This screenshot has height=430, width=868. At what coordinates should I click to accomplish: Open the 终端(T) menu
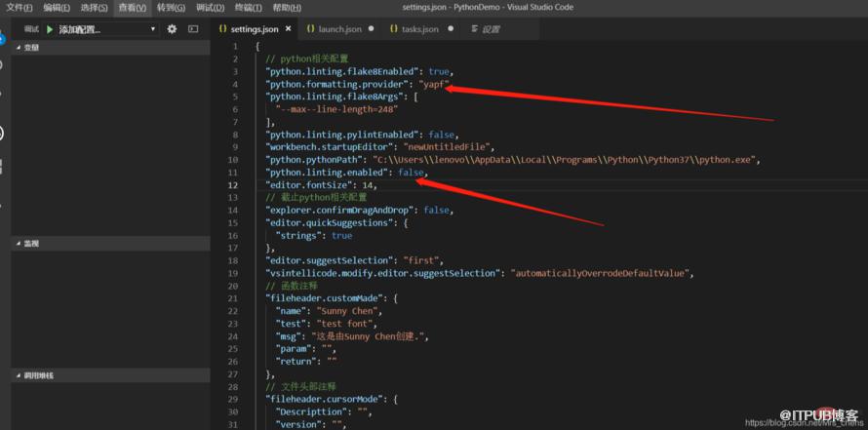[249, 8]
